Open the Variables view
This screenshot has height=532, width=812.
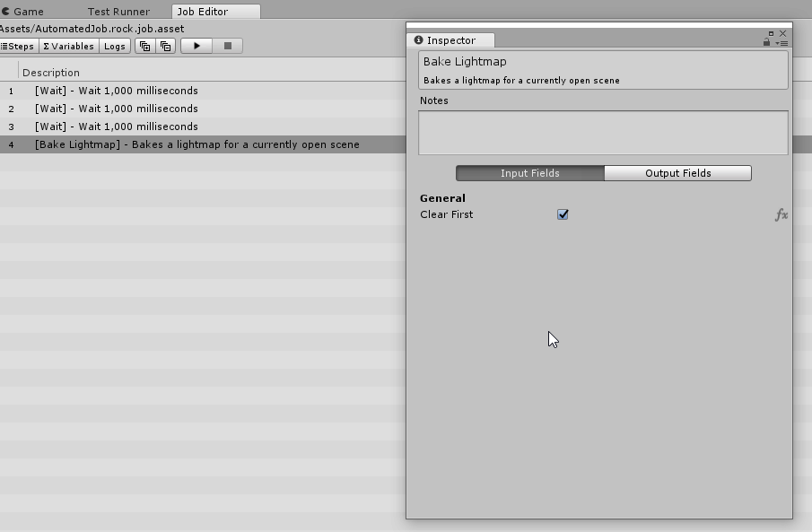(x=68, y=46)
